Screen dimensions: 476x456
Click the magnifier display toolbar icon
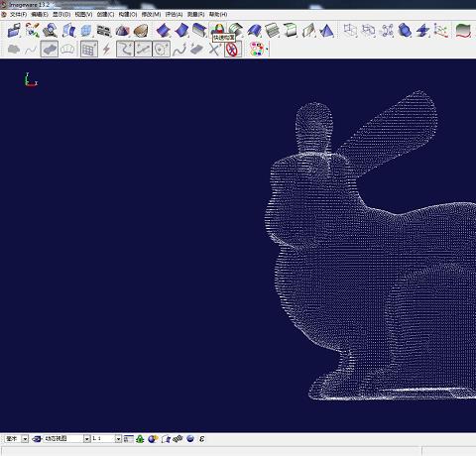coord(51,31)
